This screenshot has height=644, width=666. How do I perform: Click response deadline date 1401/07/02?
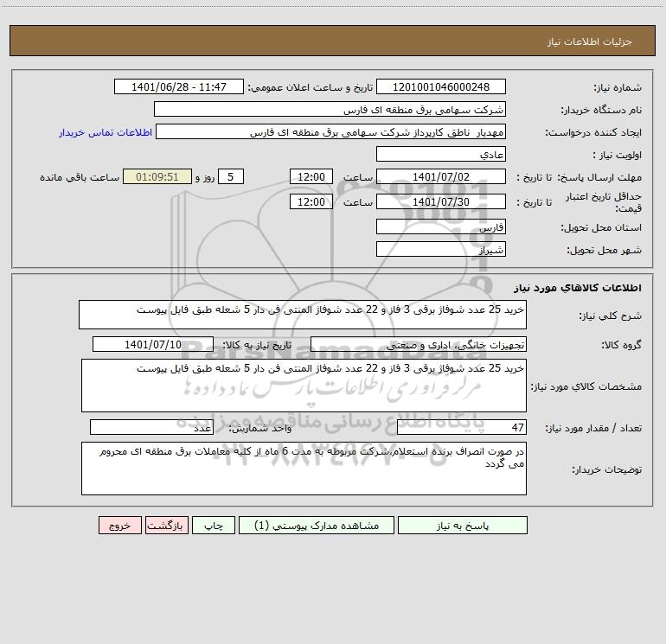[441, 176]
